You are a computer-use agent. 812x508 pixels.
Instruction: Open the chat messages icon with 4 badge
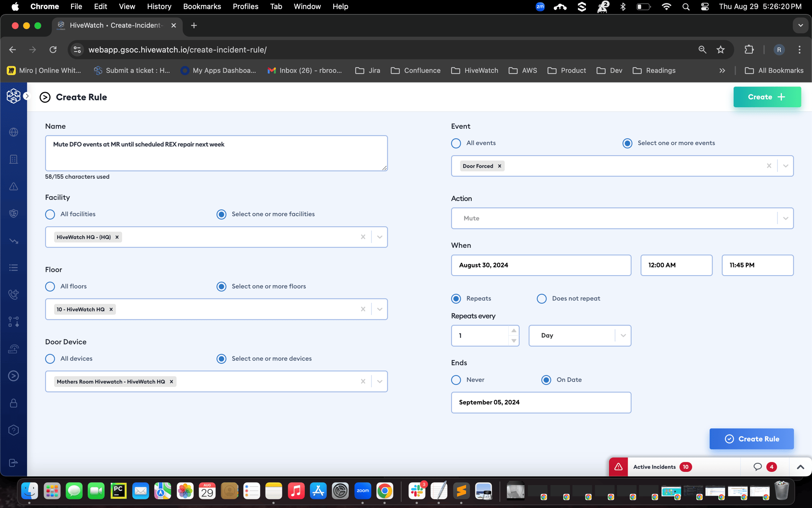click(x=758, y=467)
